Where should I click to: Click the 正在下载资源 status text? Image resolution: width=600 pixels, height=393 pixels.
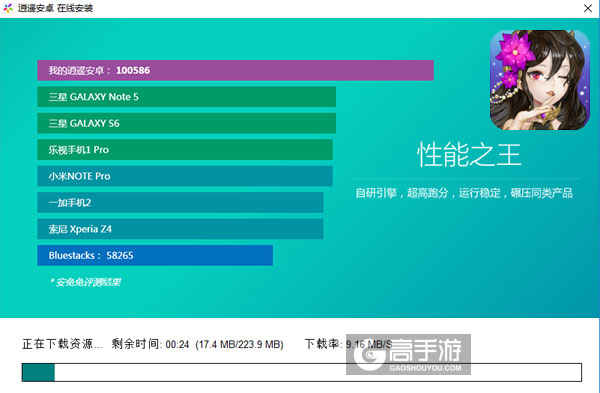[x=62, y=344]
